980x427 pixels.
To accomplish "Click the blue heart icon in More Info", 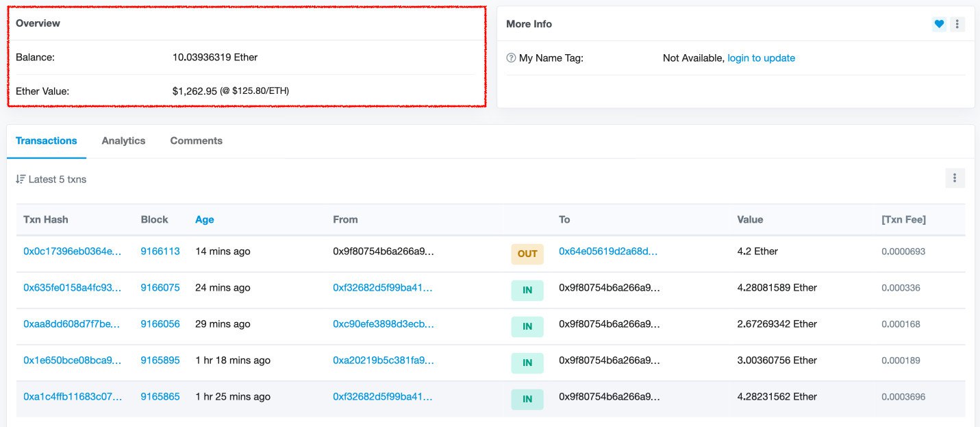I will [939, 24].
